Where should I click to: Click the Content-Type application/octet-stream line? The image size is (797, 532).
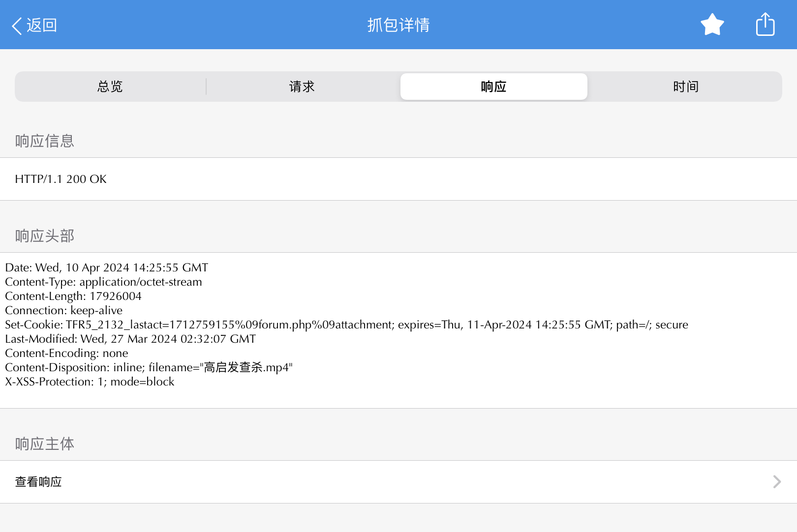point(103,282)
